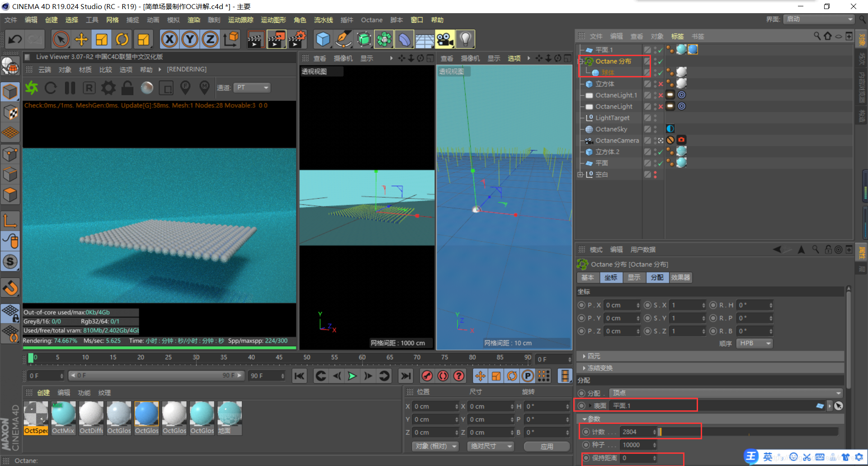Open the Spline pen tool
Image resolution: width=868 pixels, height=466 pixels.
(x=344, y=39)
